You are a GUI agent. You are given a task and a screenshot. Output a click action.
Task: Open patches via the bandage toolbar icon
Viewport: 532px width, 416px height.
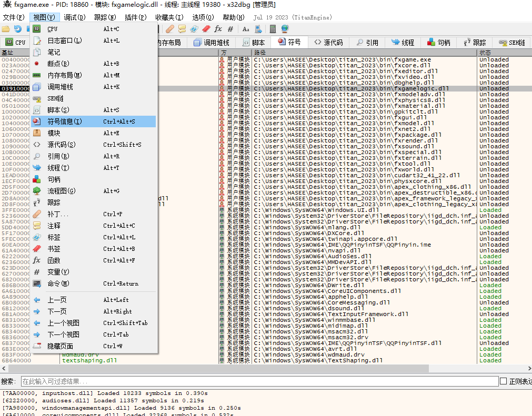pos(170,29)
